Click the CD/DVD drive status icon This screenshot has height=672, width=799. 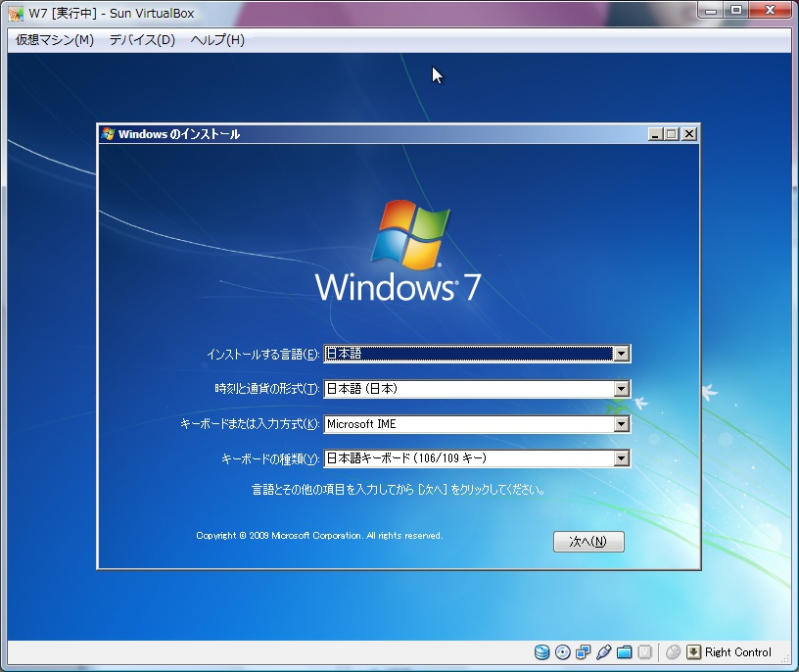[563, 652]
